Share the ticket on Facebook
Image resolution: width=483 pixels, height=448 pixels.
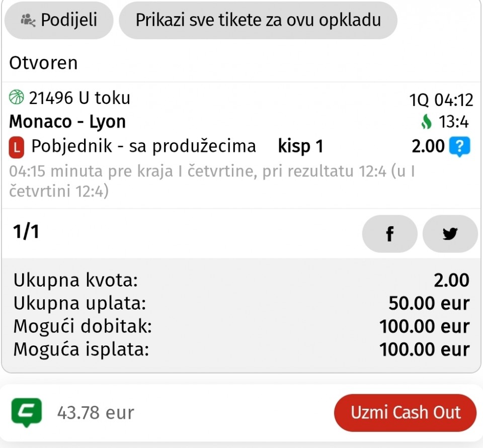coord(389,234)
